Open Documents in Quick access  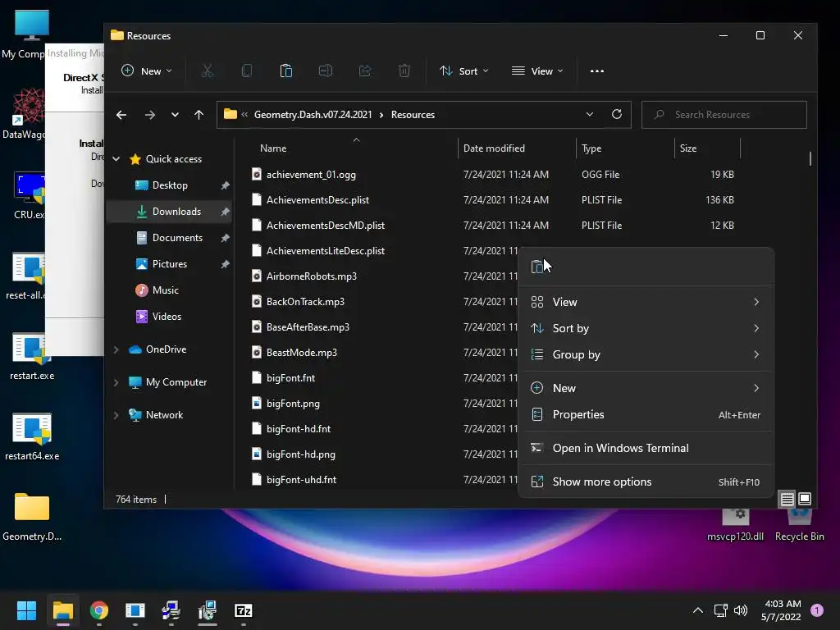click(x=169, y=238)
